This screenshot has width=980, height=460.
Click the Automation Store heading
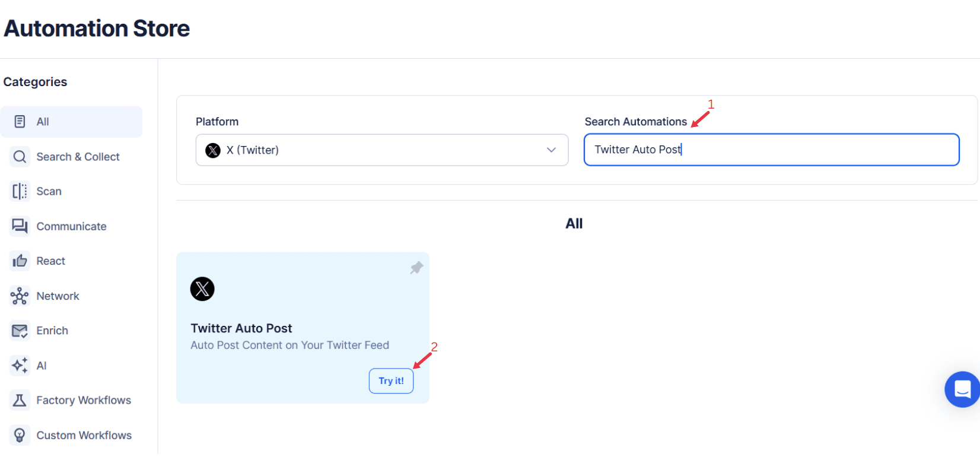[x=96, y=28]
